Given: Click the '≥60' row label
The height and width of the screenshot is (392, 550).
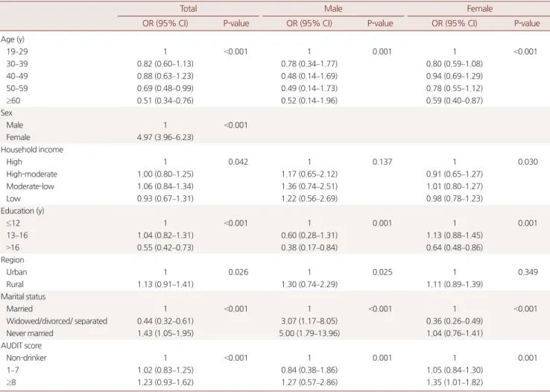Looking at the screenshot, I should point(13,101).
